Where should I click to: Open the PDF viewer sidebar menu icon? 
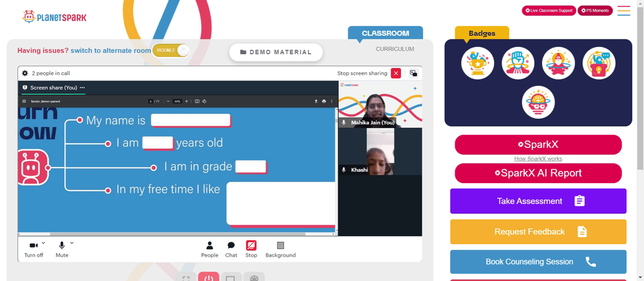(24, 101)
